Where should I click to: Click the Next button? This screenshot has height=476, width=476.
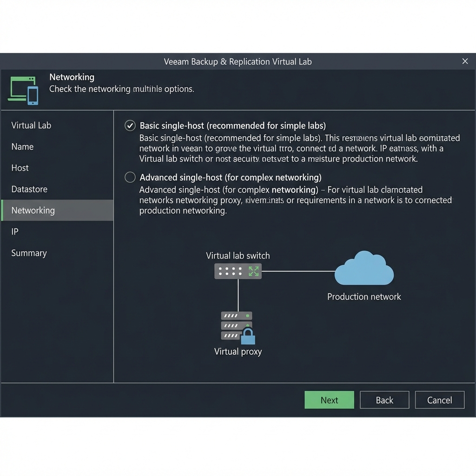(x=329, y=400)
